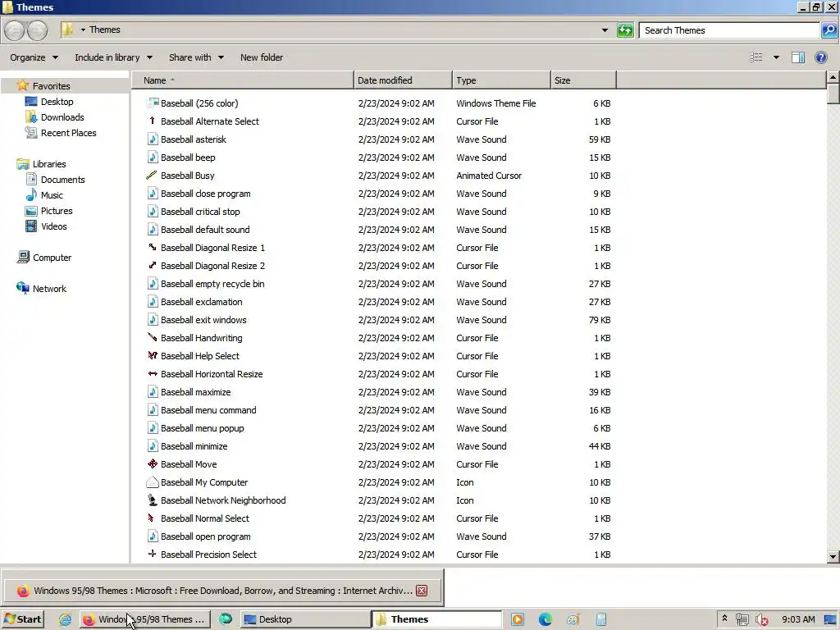This screenshot has width=840, height=630.
Task: Switch to the Windows 95/98 Themes Firefox taskbar button
Action: click(x=145, y=619)
